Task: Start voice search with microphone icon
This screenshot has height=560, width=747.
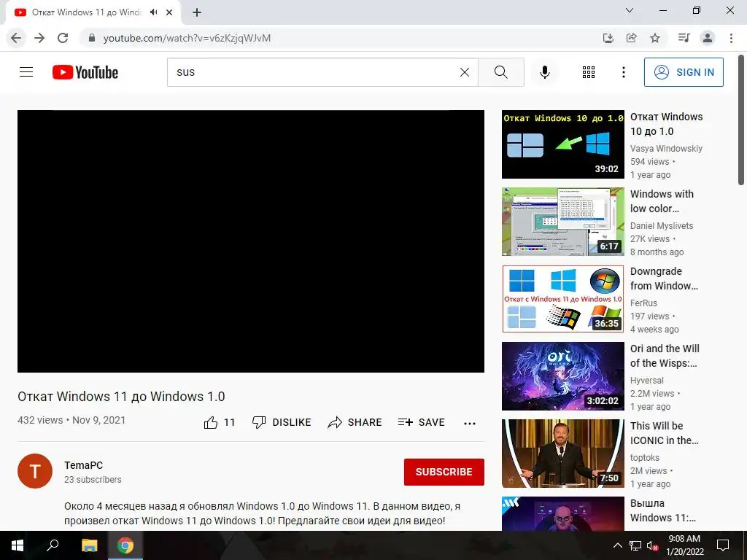Action: click(x=544, y=72)
